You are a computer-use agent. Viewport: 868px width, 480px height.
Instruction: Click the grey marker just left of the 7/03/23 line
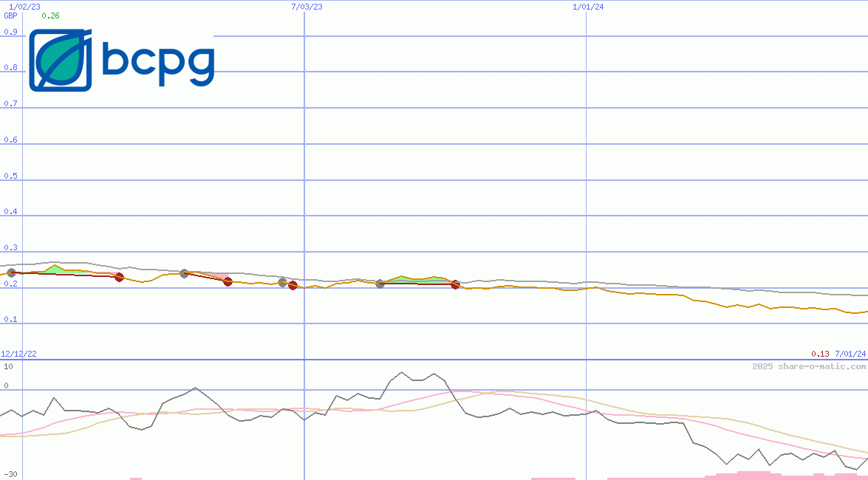(282, 282)
